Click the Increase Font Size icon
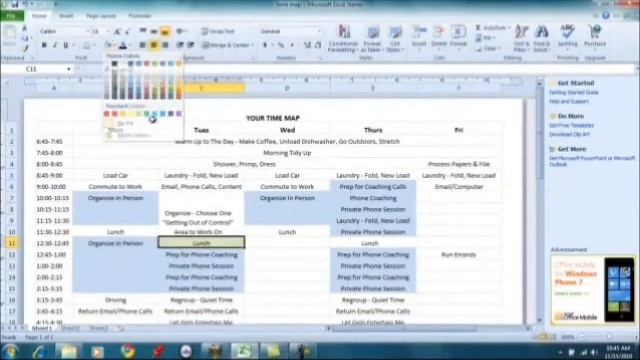 (x=117, y=31)
